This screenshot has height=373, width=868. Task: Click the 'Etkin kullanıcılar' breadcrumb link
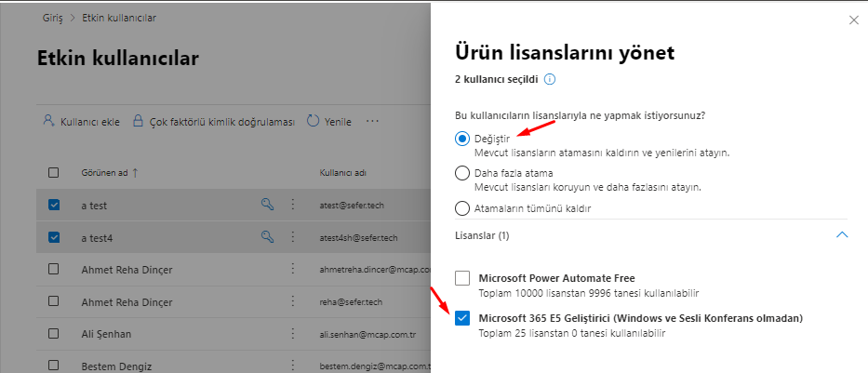[x=119, y=18]
